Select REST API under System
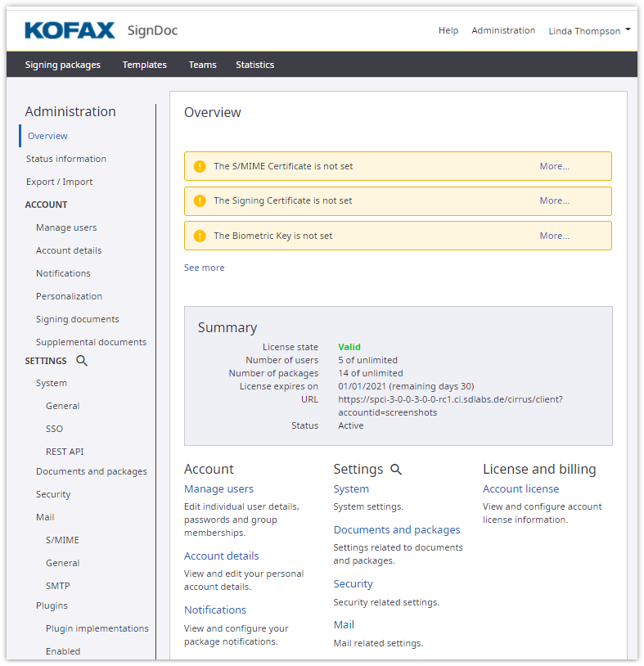Image resolution: width=644 pixels, height=666 pixels. coord(65,452)
